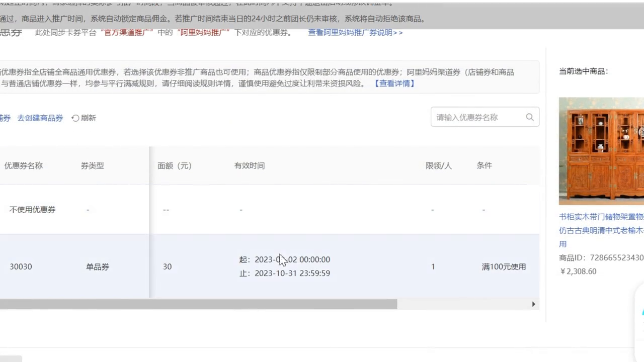The height and width of the screenshot is (362, 644).
Task: Click the bookcase product thumbnail image
Action: point(601,151)
